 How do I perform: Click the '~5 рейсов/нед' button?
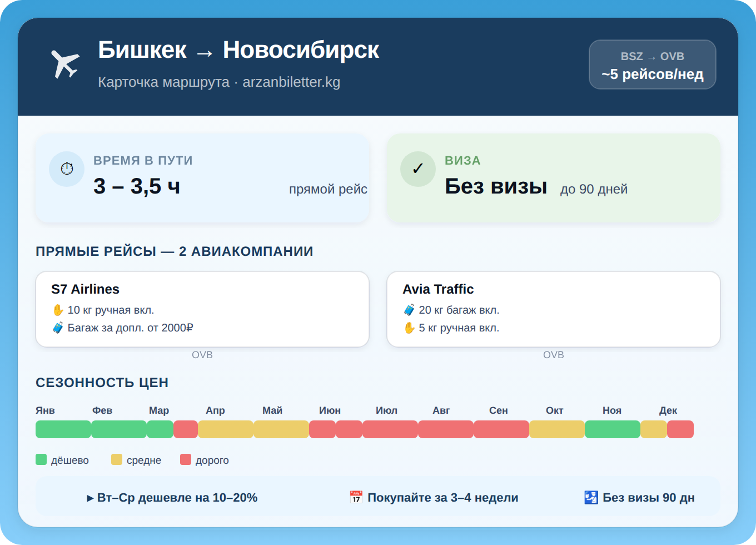coord(652,73)
